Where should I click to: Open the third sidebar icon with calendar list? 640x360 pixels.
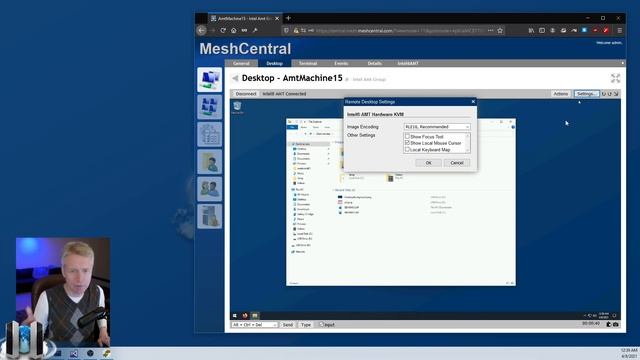click(210, 134)
